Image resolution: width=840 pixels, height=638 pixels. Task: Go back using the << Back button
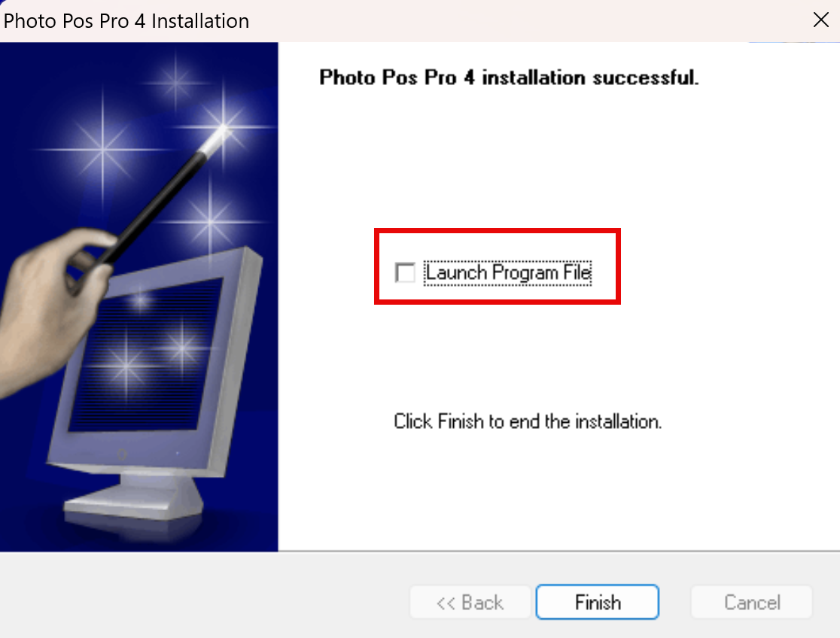pos(470,602)
